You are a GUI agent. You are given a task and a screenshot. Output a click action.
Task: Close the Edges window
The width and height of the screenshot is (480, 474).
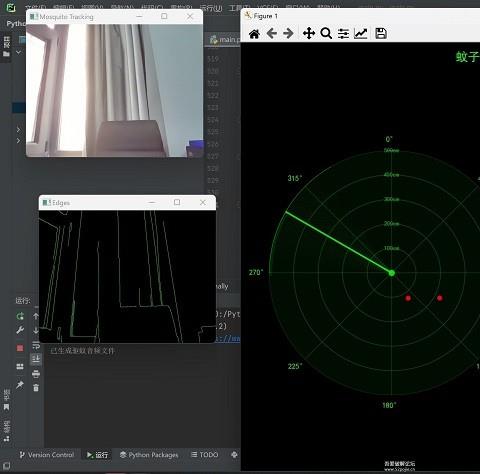click(x=203, y=202)
